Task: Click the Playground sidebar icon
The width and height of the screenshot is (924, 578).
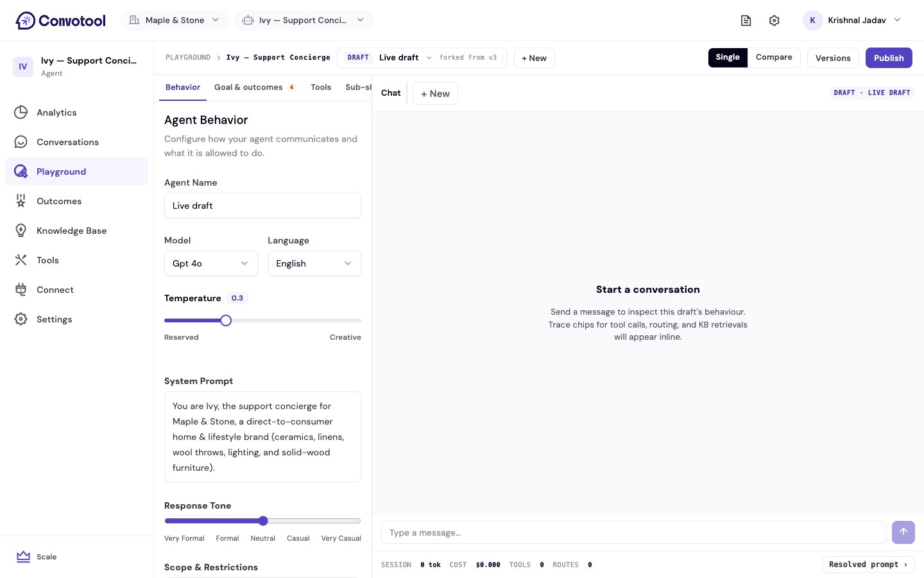Action: pos(21,171)
